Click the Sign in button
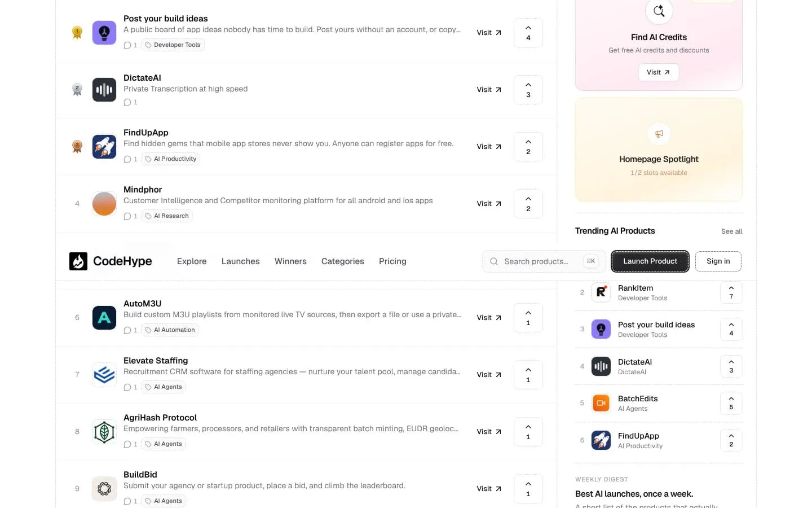Image resolution: width=812 pixels, height=508 pixels. coord(718,261)
